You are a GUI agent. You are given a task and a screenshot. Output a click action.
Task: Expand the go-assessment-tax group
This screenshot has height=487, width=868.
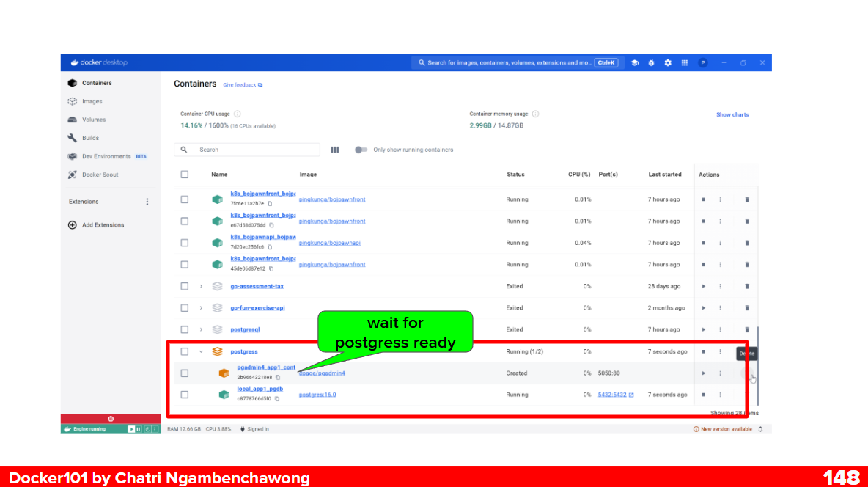tap(201, 287)
